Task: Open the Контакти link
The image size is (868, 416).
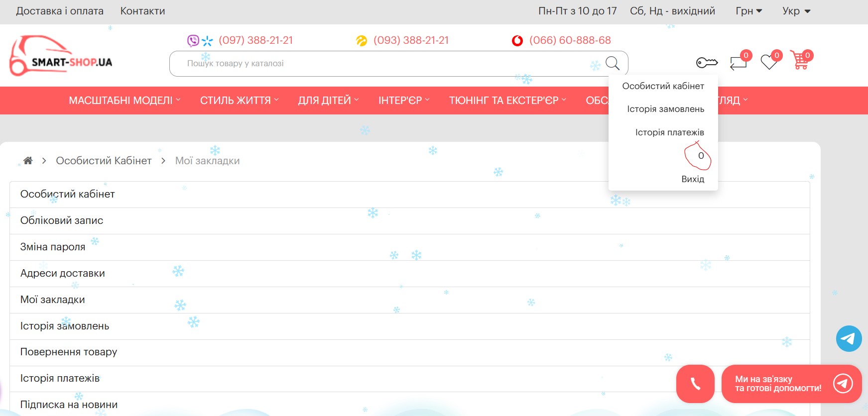Action: (x=142, y=11)
